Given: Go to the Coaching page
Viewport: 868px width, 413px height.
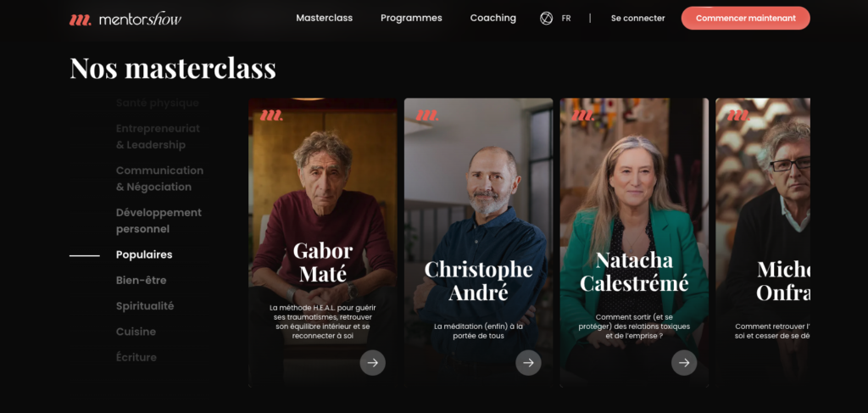Looking at the screenshot, I should coord(492,18).
